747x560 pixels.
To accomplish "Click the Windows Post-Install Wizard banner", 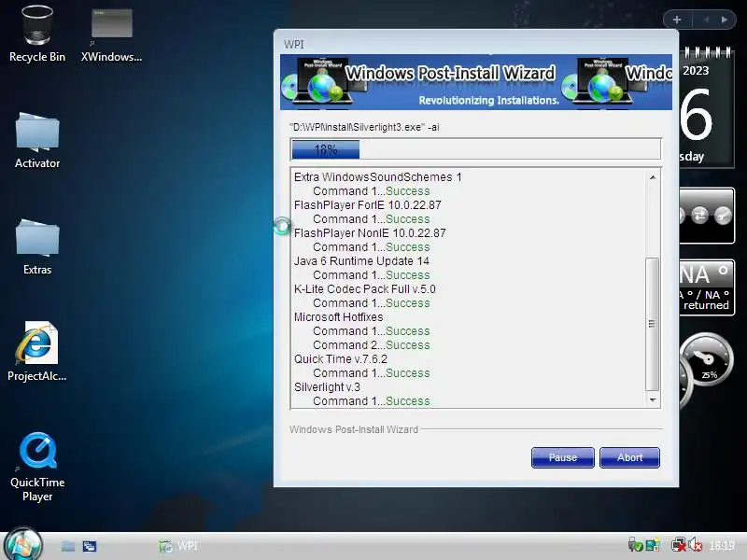I will coord(476,82).
